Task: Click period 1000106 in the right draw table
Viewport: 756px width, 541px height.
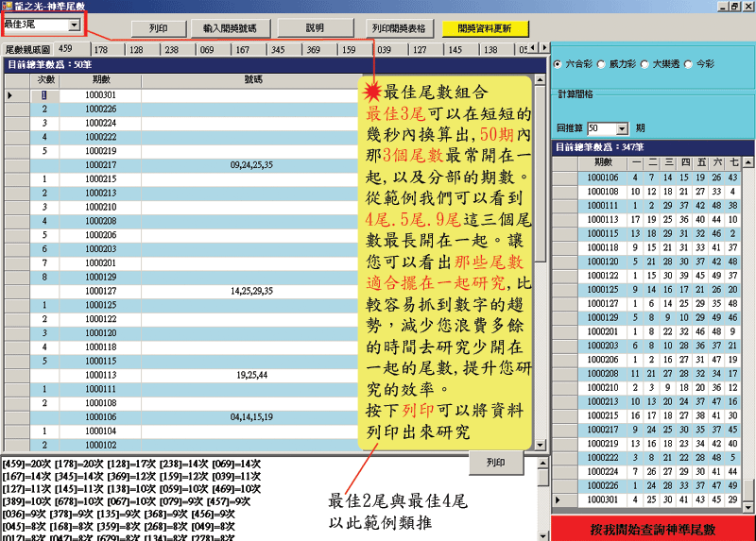Action: pos(603,178)
